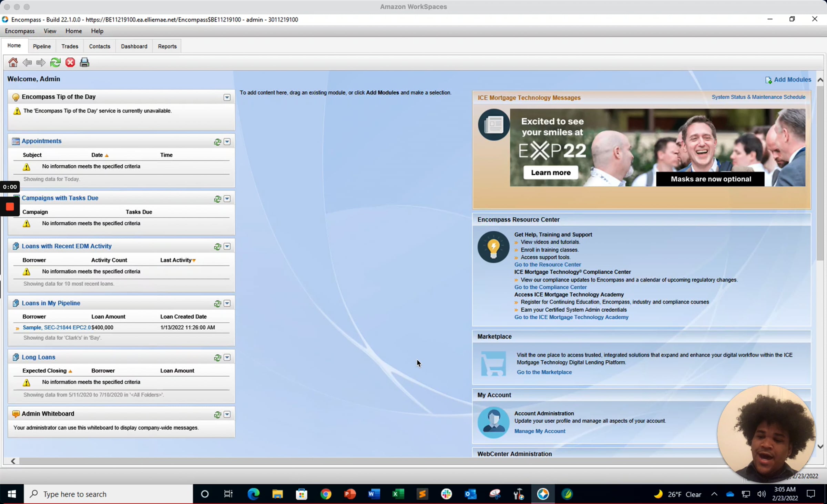This screenshot has width=827, height=504.
Task: Go forward with the right arrow icon
Action: coord(41,62)
